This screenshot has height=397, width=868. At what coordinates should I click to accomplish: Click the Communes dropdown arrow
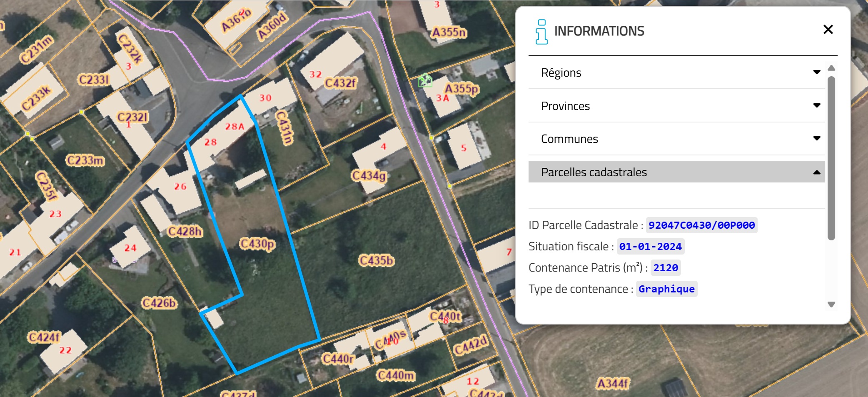816,139
